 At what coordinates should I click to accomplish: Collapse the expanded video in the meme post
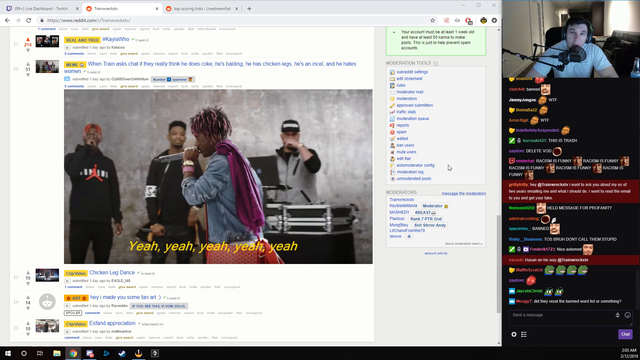click(x=67, y=79)
